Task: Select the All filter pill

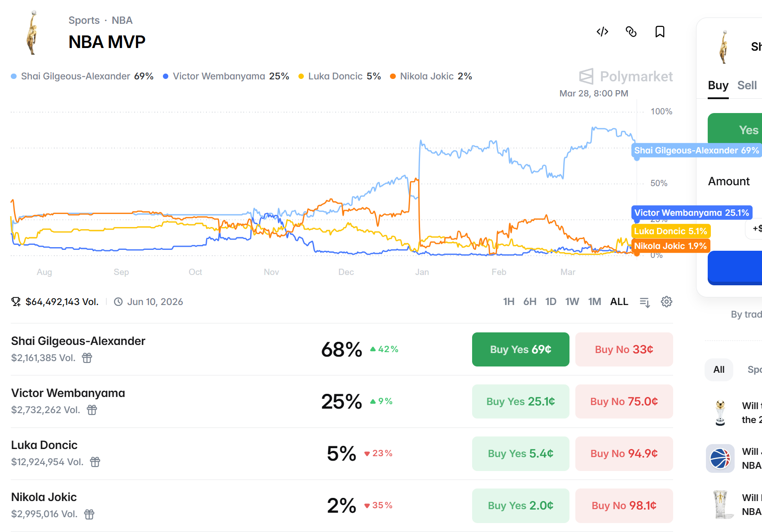Action: 718,370
